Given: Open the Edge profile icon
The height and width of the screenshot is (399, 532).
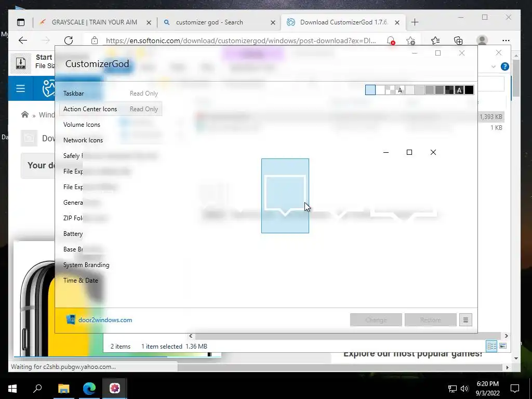Looking at the screenshot, I should coord(482,41).
